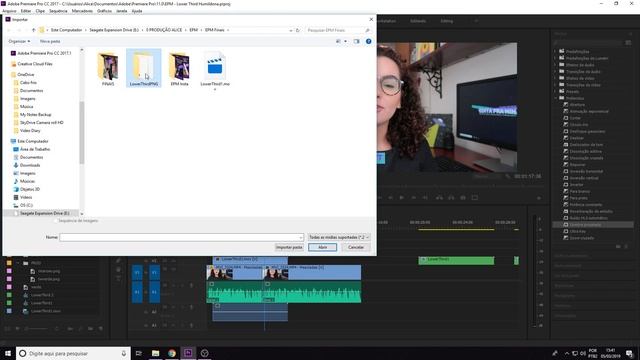Click the Abrir button
640x360 pixels.
(x=322, y=247)
